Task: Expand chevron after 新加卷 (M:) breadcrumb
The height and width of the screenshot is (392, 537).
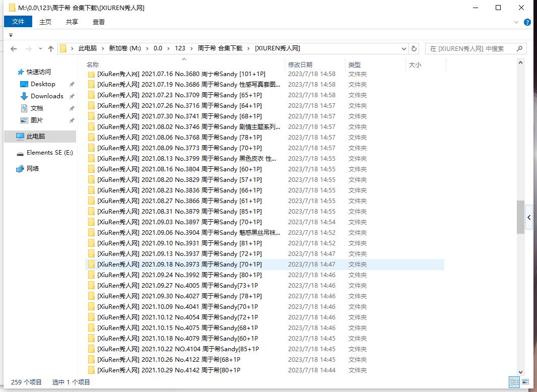Action: pyautogui.click(x=147, y=49)
